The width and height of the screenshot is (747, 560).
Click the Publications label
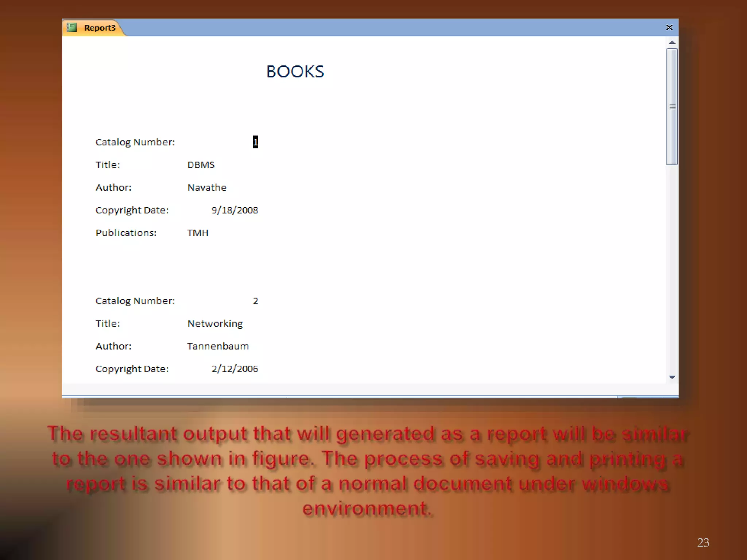pyautogui.click(x=126, y=233)
